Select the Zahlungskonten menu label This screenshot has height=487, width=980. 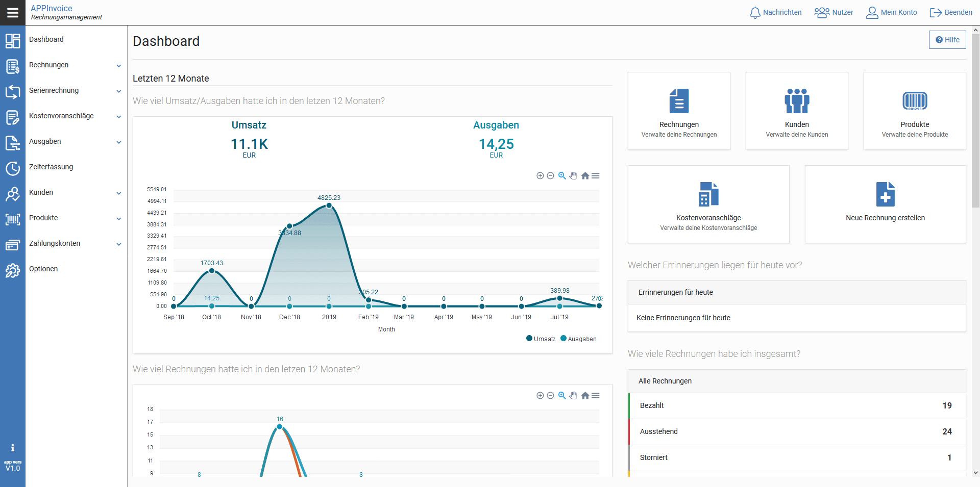point(55,243)
